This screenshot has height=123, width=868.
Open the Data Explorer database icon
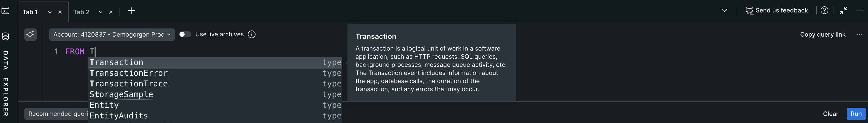click(x=5, y=36)
